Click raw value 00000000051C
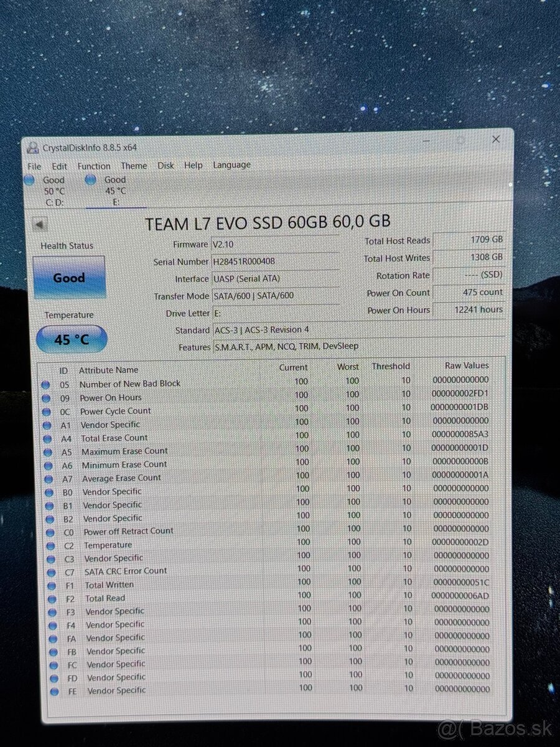The width and height of the screenshot is (560, 747). coord(461,582)
